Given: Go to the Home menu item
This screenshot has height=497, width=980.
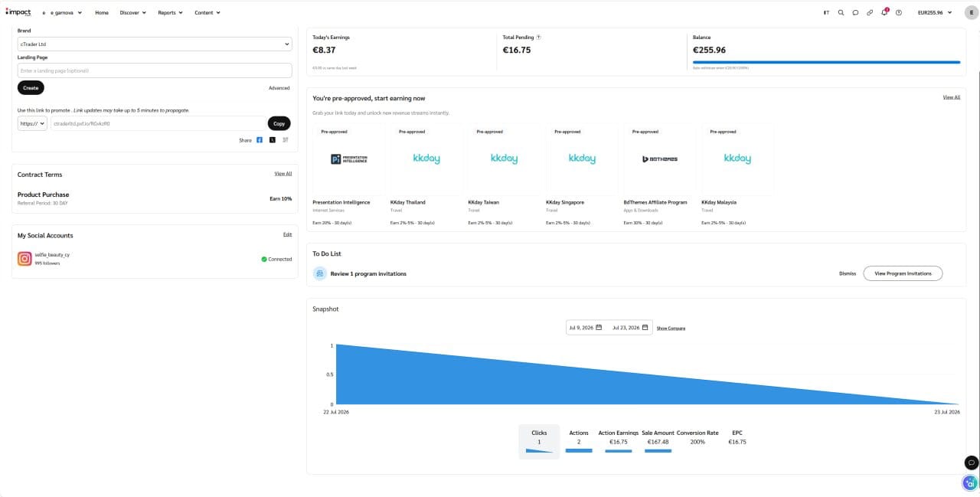Looking at the screenshot, I should 102,12.
